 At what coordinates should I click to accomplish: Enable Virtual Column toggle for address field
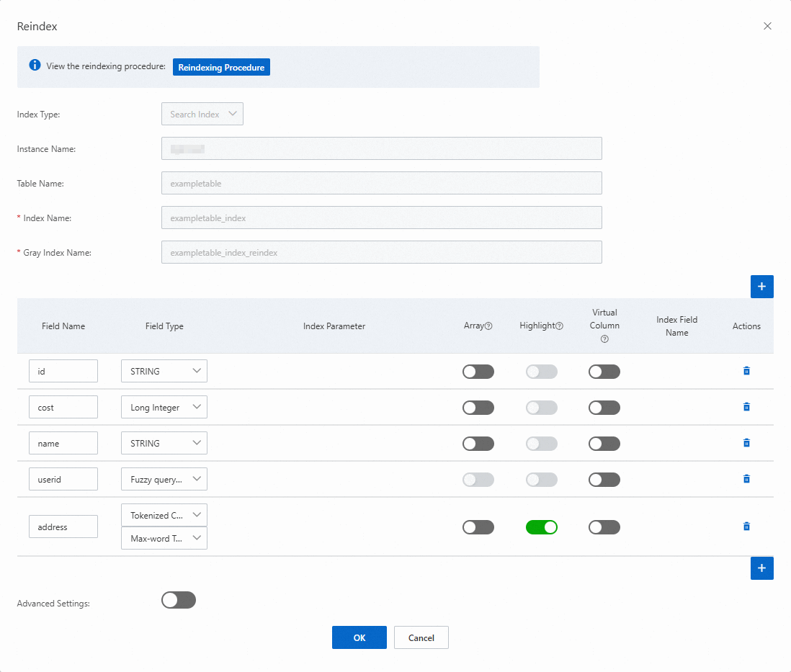(x=604, y=527)
